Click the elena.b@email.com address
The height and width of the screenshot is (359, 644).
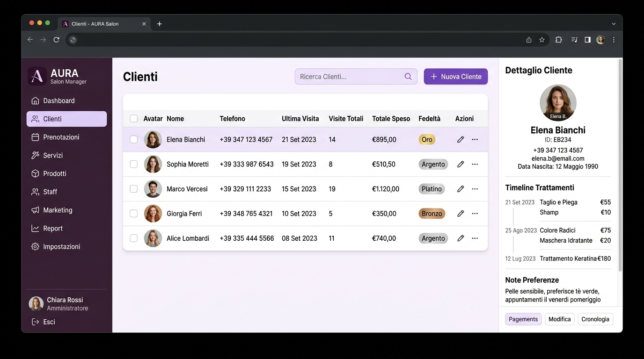coord(558,158)
